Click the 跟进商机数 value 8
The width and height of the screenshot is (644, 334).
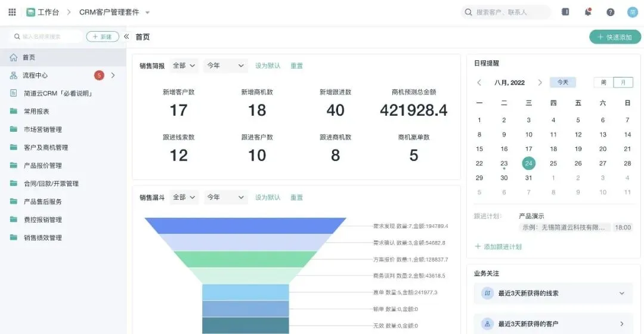[x=336, y=155]
